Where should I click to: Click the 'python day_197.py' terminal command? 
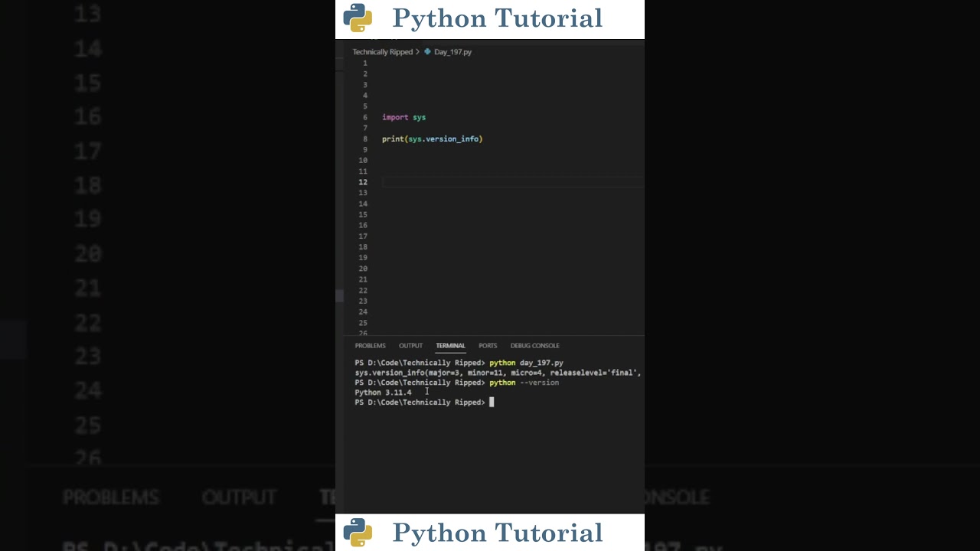pyautogui.click(x=526, y=363)
